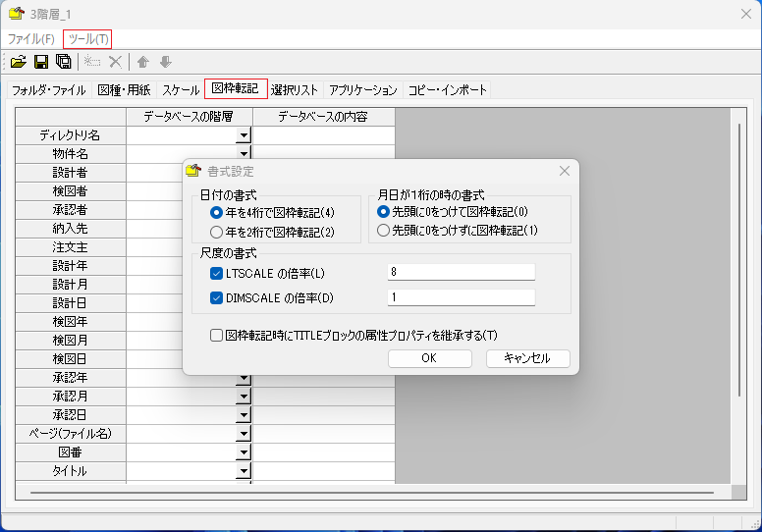Click the 書式設定 dialog title icon
This screenshot has width=762, height=532.
tap(193, 171)
